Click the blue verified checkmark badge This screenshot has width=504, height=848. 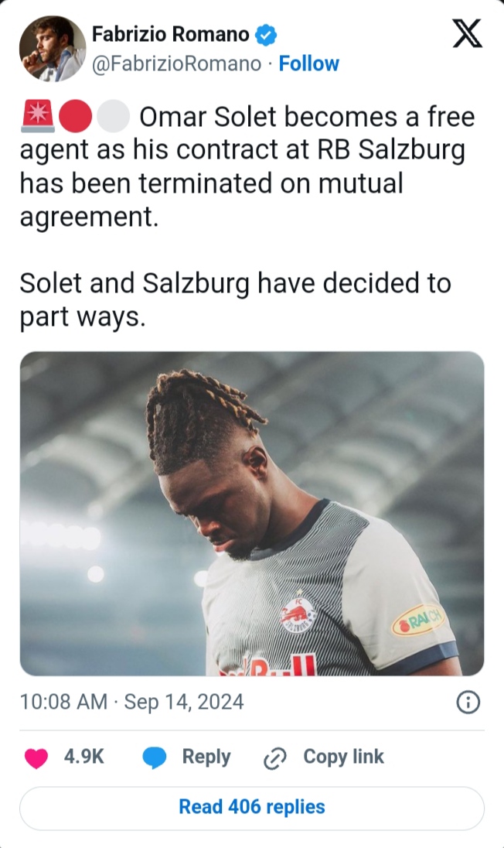265,35
